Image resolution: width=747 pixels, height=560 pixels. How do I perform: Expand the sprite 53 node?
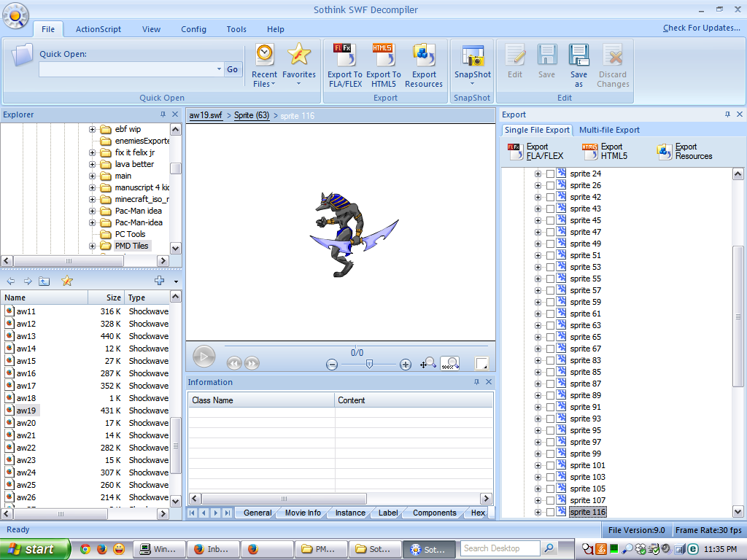pyautogui.click(x=538, y=267)
